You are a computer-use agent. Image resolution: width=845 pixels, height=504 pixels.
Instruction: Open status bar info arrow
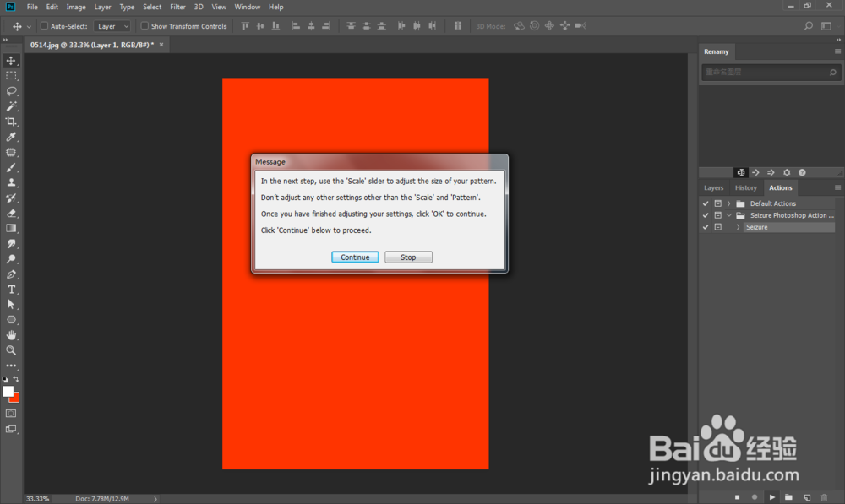click(x=155, y=499)
